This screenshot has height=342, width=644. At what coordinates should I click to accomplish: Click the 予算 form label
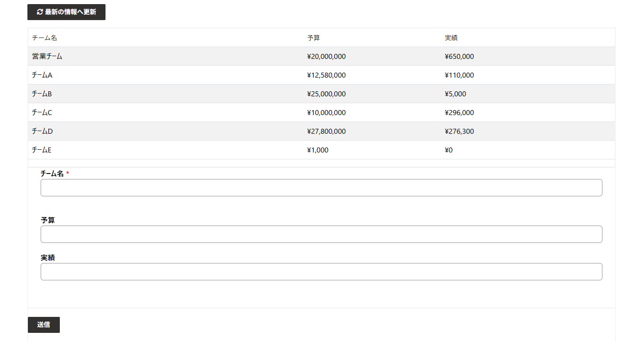pyautogui.click(x=48, y=220)
